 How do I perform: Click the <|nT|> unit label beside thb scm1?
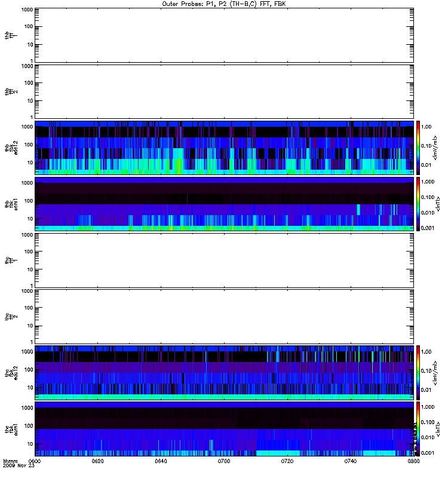pyautogui.click(x=438, y=204)
